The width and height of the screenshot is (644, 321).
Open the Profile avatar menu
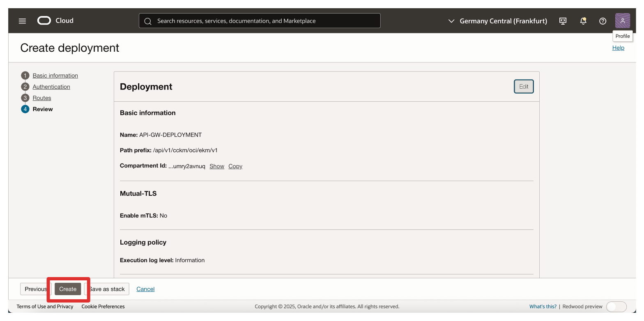622,21
